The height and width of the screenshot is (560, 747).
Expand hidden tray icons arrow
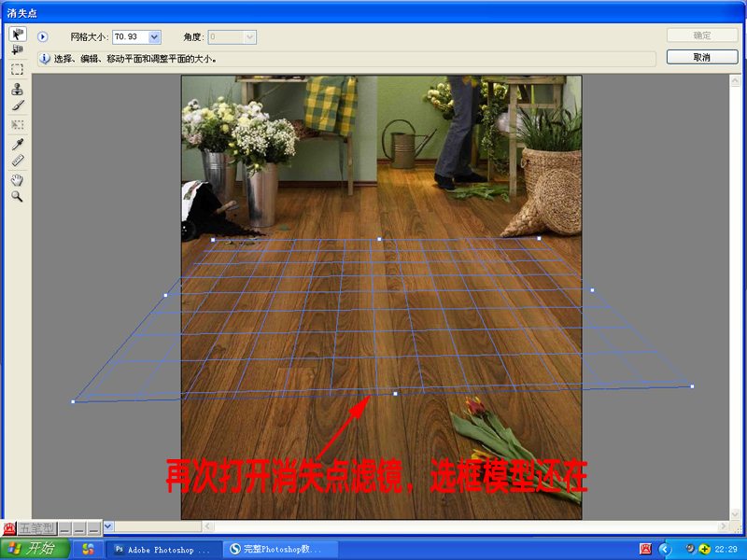[665, 549]
